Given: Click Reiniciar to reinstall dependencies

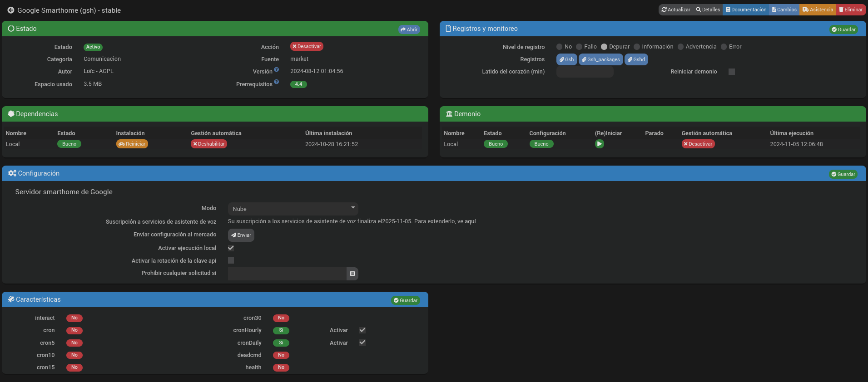Looking at the screenshot, I should tap(132, 144).
